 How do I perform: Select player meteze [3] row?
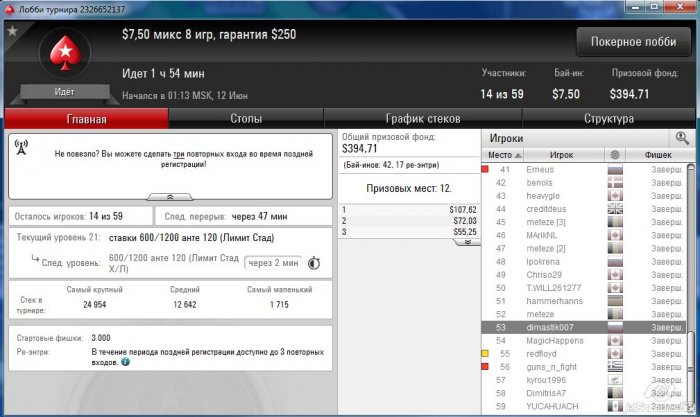[583, 222]
